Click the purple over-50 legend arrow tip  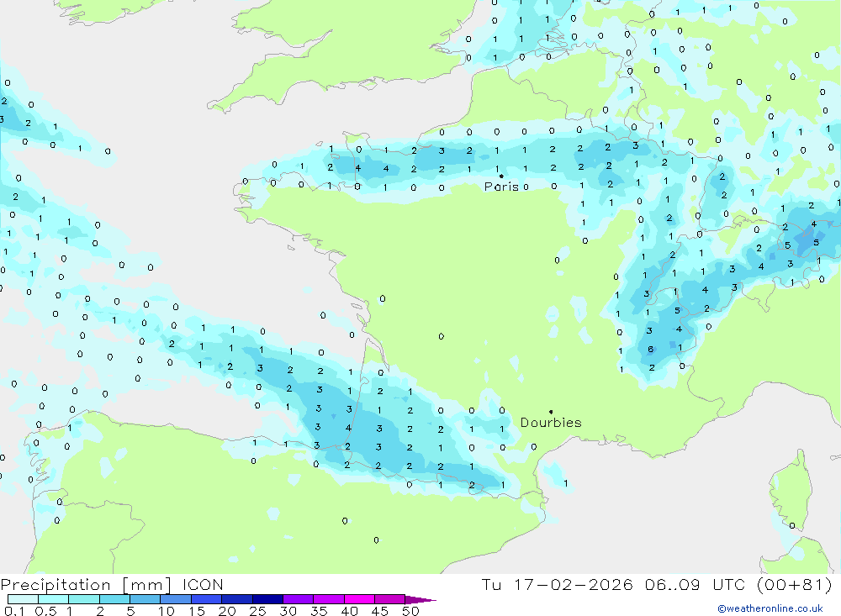coord(421,600)
